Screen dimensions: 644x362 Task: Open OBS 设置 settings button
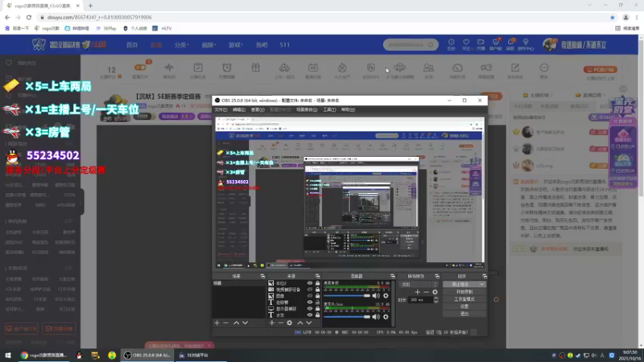click(x=464, y=306)
